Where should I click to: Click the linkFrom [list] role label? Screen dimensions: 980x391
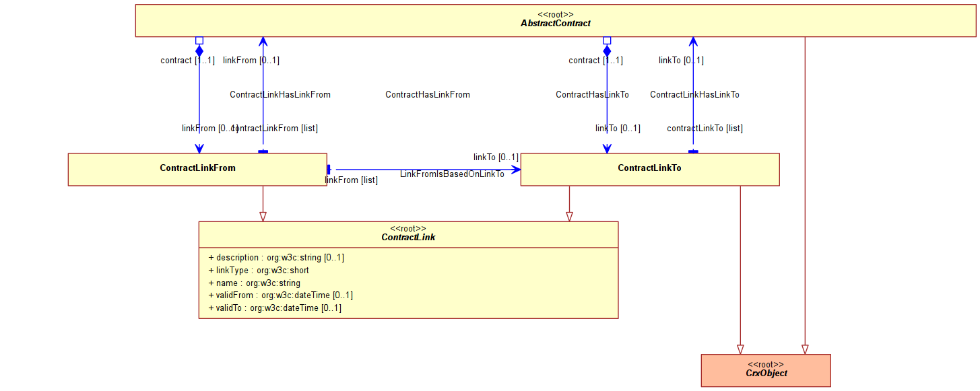[351, 180]
